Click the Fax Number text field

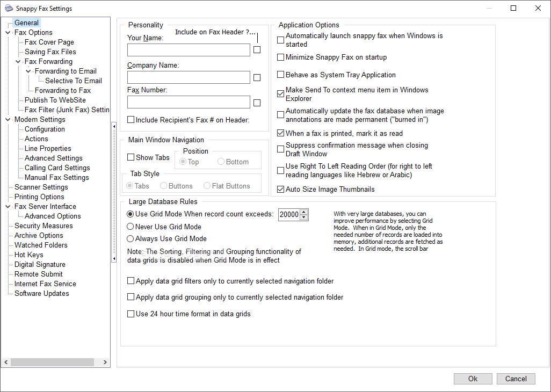pyautogui.click(x=189, y=102)
